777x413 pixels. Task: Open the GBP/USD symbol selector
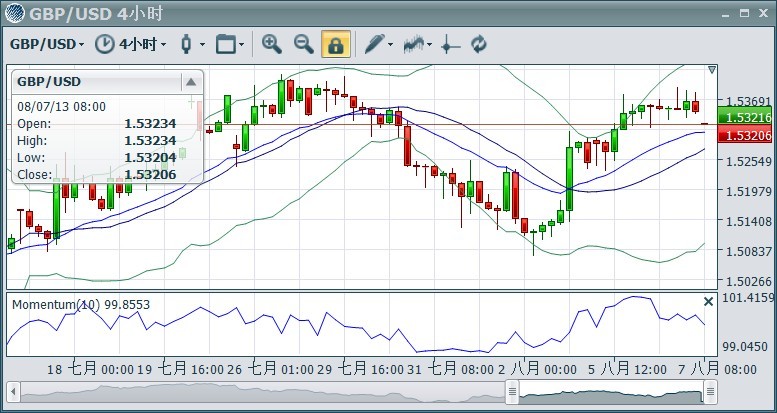47,44
